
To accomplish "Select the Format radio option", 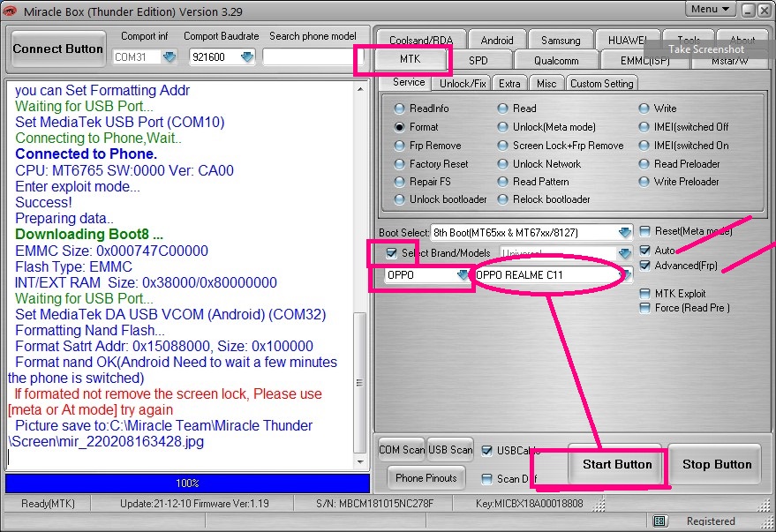I will [399, 127].
